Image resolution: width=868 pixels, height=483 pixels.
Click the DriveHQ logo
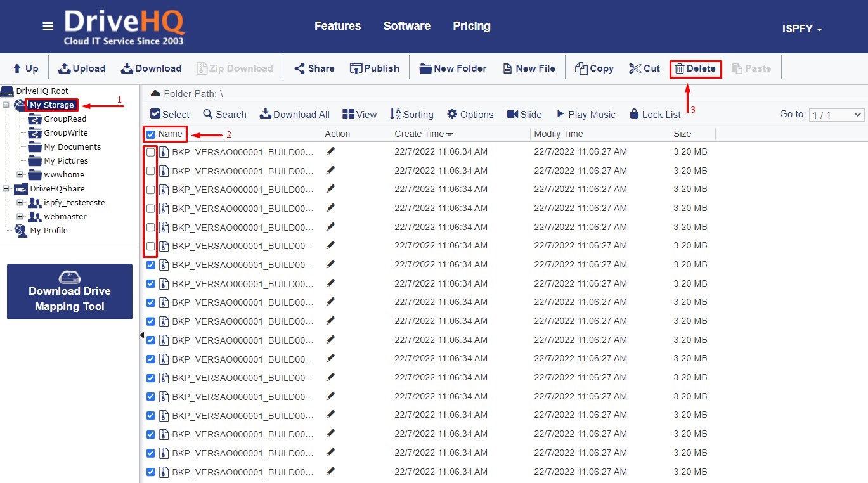tap(124, 28)
